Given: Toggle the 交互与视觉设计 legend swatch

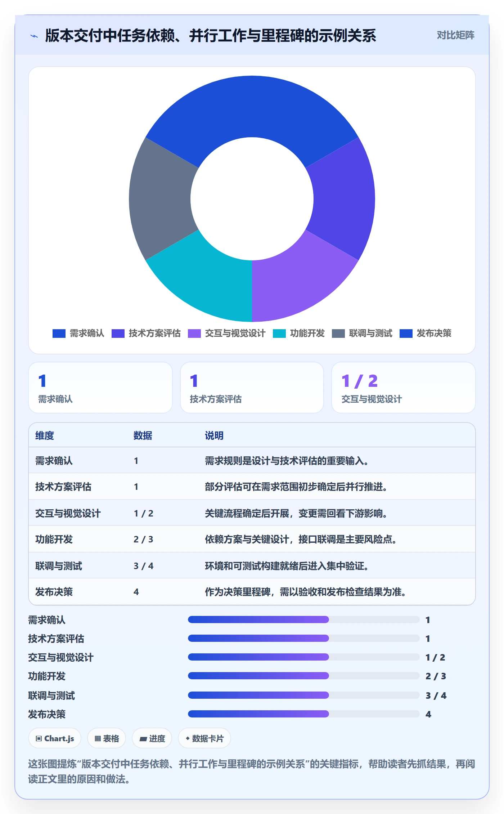Looking at the screenshot, I should (194, 334).
